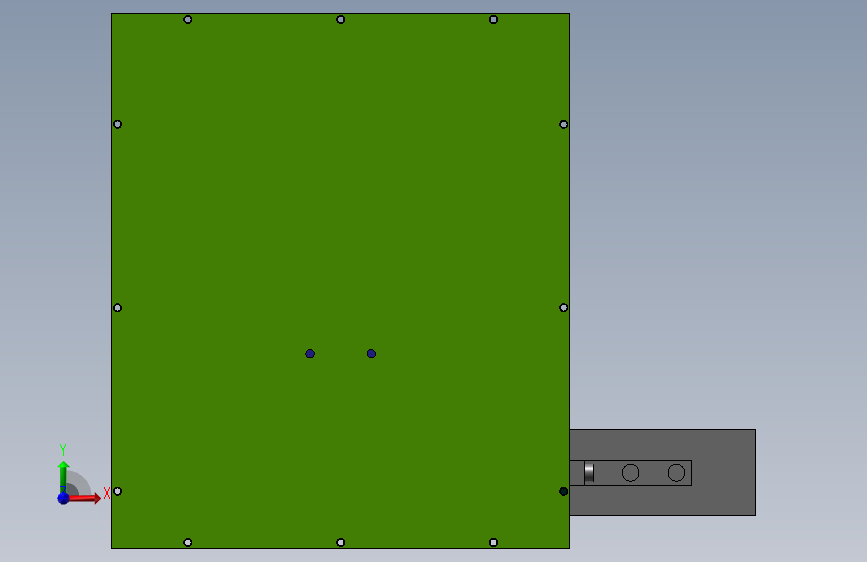Pick the top-left mounting hole on green plate
Screen dimensions: 867x562
[x=188, y=19]
